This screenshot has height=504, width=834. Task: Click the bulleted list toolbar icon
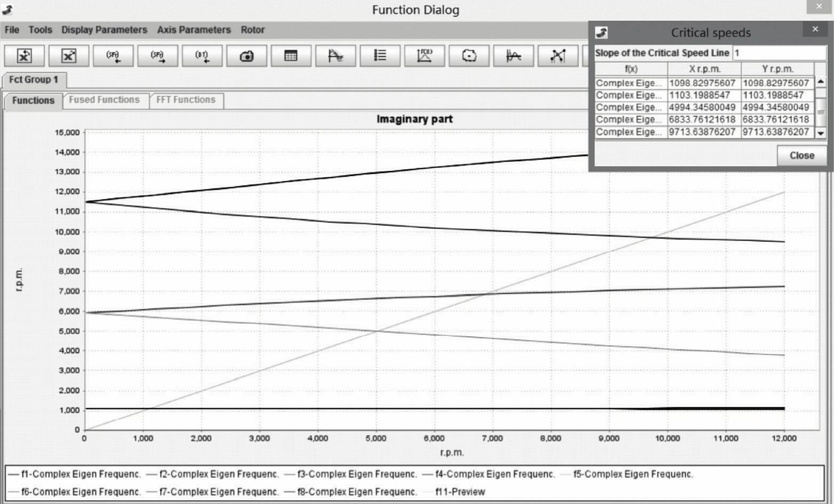click(380, 56)
